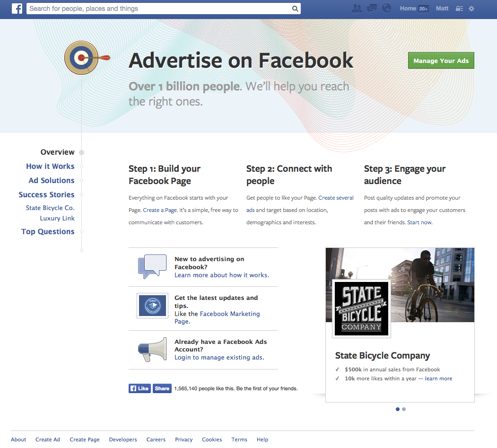Select Overview in the sidebar
Screen dimensions: 497x448
[57, 152]
